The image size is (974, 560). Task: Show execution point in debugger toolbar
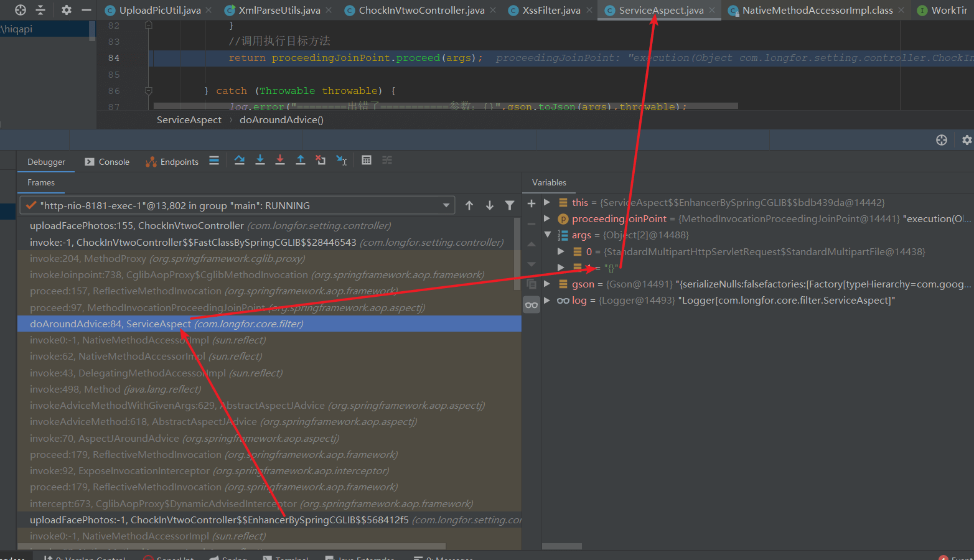[x=214, y=161]
